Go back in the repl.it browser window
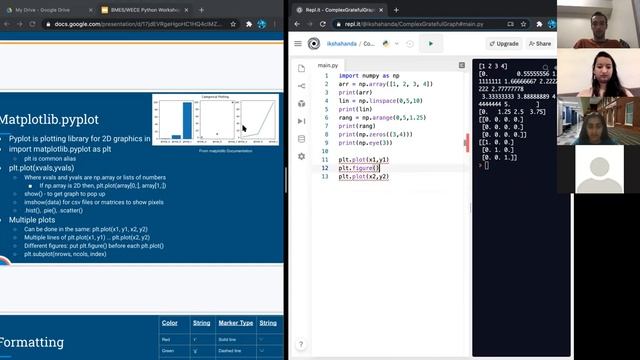Screen dimensions: 640x360 click(x=297, y=24)
